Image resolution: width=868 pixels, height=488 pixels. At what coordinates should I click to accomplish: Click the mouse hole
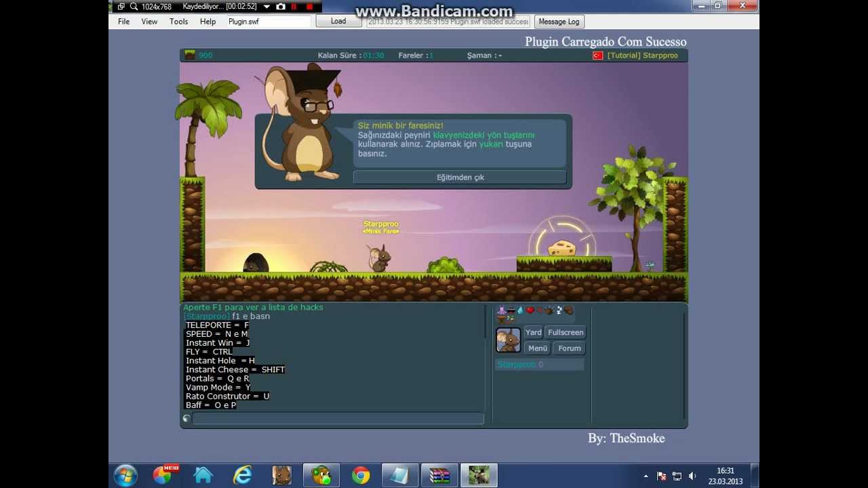click(x=256, y=263)
